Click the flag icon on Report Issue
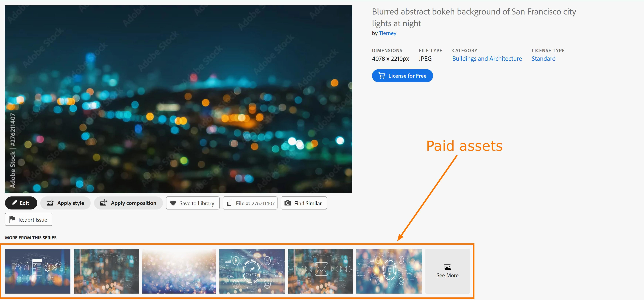 12,219
